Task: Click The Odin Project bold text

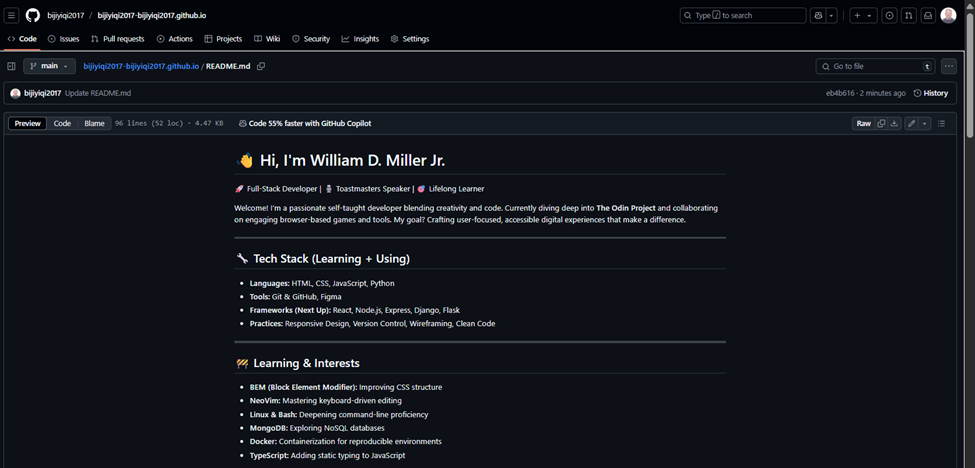Action: coord(626,208)
